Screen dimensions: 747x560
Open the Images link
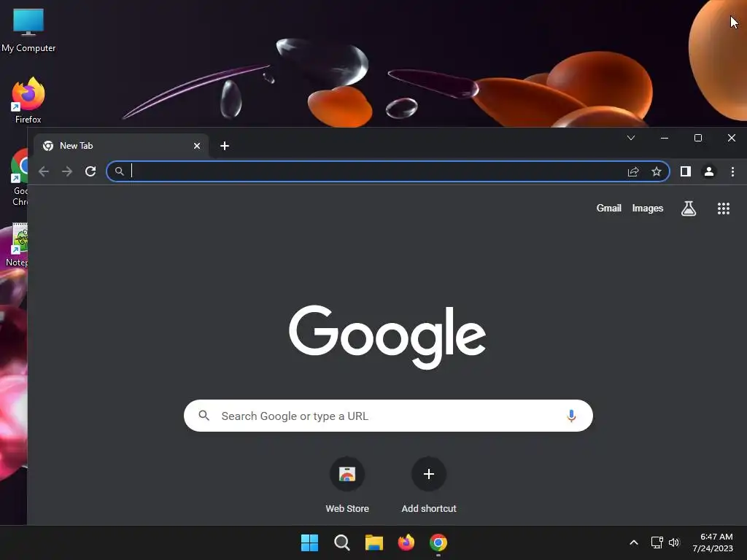pos(648,208)
